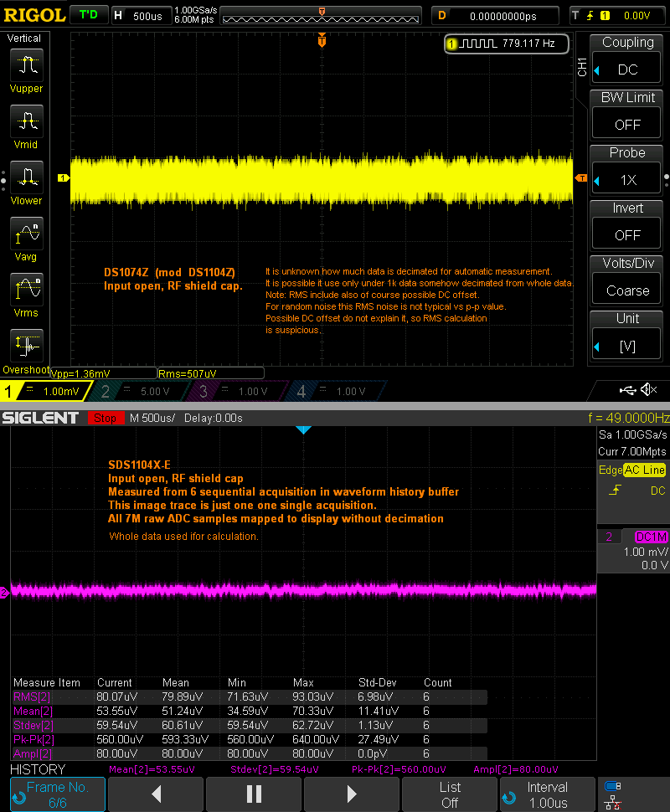Image resolution: width=670 pixels, height=812 pixels.
Task: Select the Vavg measurement icon
Action: pos(26,233)
